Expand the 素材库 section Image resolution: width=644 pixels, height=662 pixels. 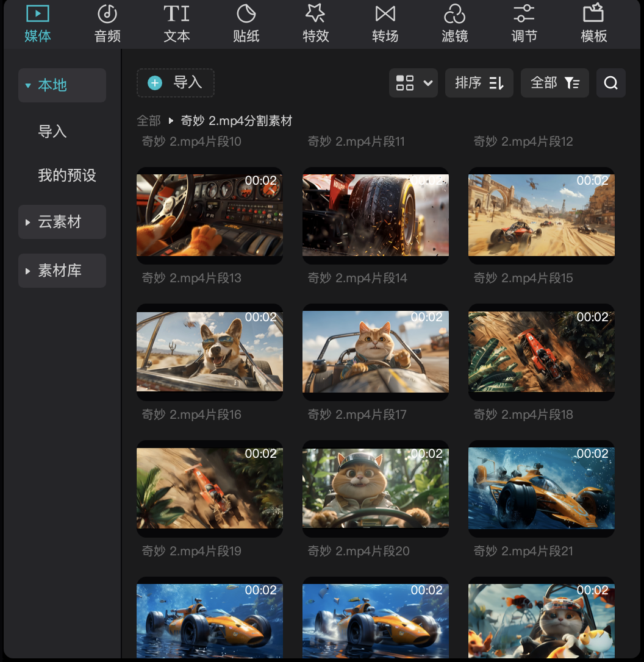pyautogui.click(x=62, y=270)
